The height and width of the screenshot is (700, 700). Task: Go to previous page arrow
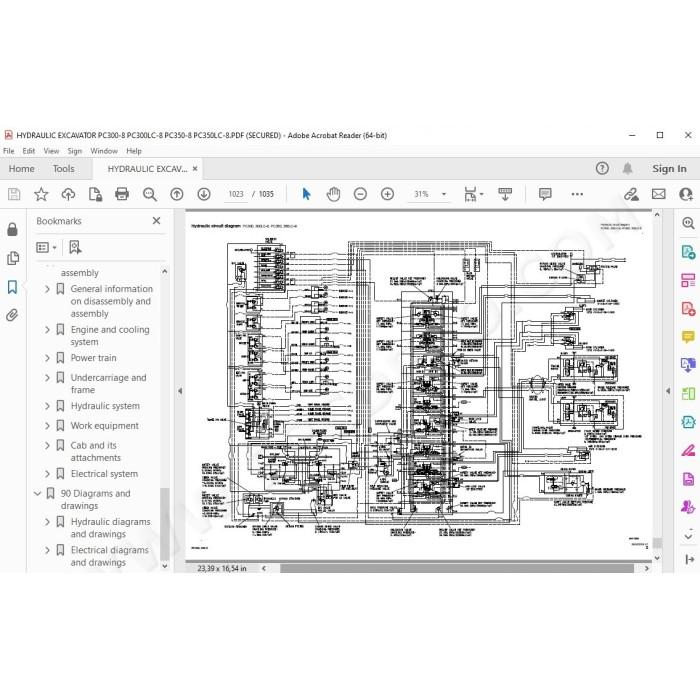coord(177,194)
